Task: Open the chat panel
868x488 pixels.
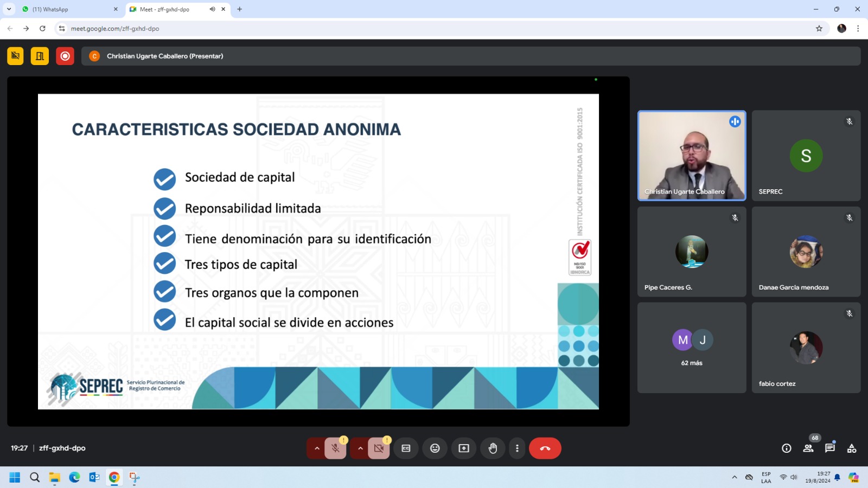Action: tap(829, 448)
